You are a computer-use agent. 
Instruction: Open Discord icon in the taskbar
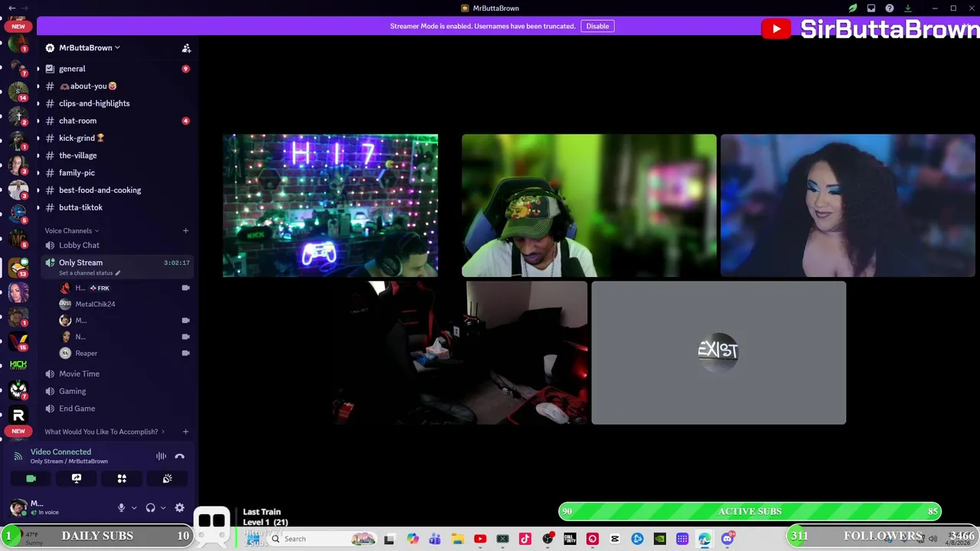pos(727,539)
